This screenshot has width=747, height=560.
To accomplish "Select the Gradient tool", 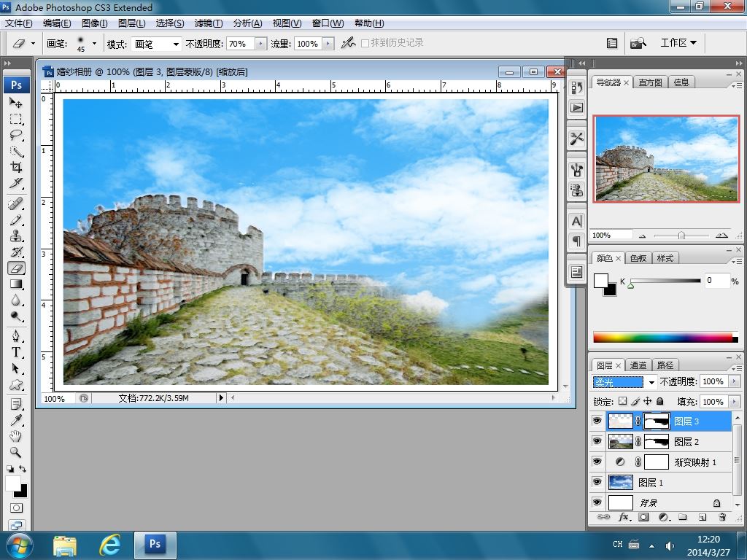I will [16, 284].
